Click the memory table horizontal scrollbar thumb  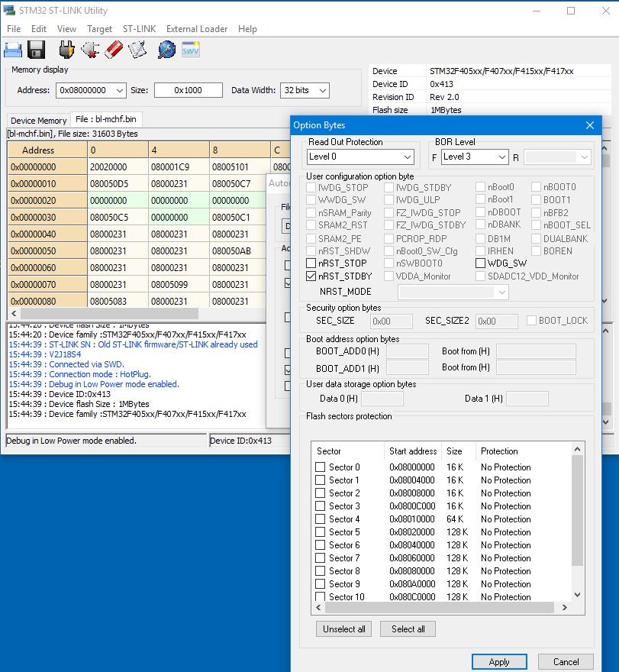coord(109,313)
